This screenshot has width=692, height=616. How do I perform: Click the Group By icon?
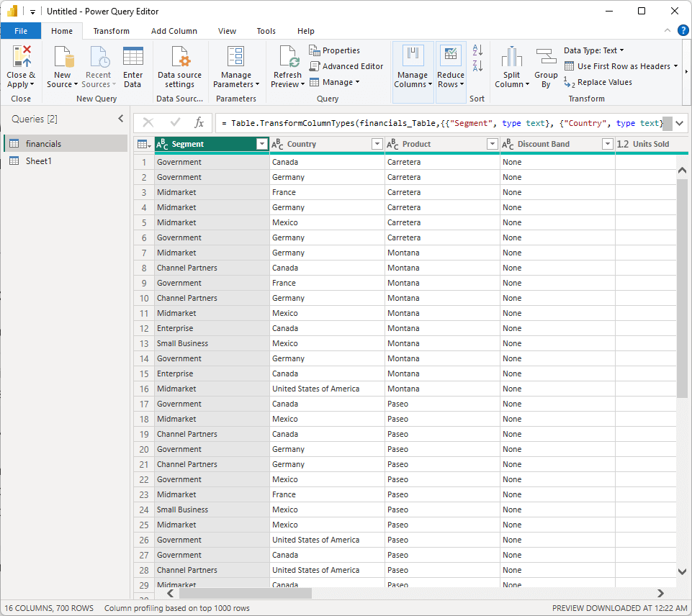pyautogui.click(x=546, y=56)
